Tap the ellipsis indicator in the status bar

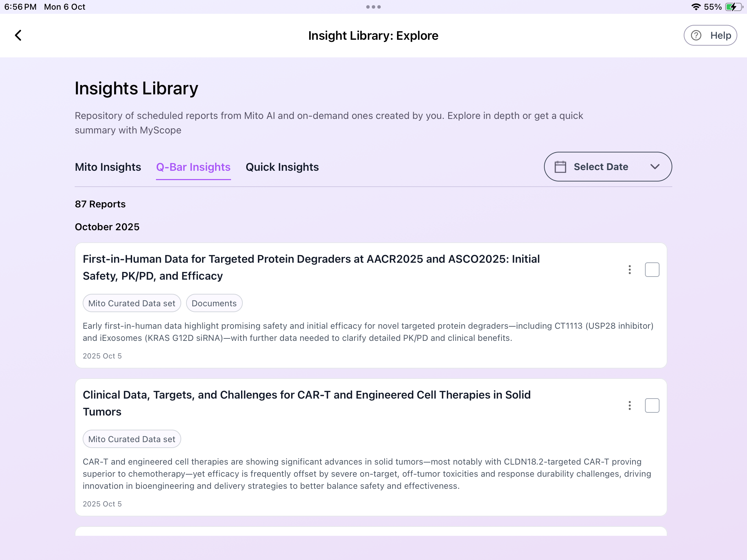click(x=373, y=7)
